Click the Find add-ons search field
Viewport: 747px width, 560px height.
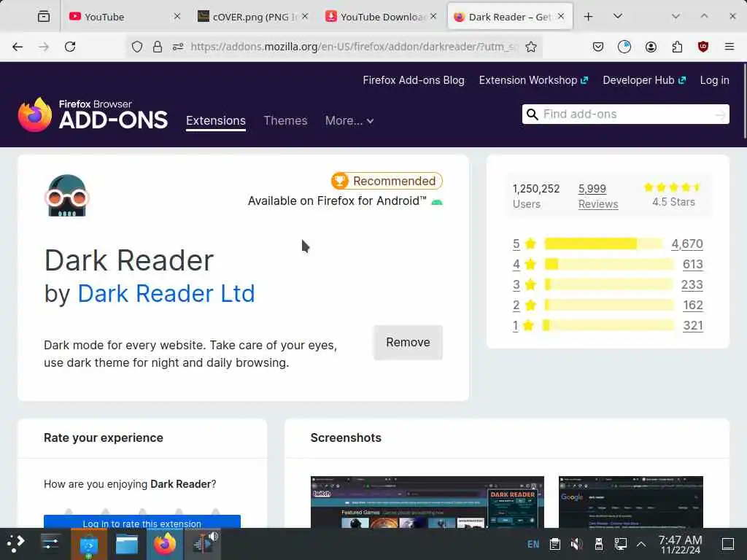point(625,114)
